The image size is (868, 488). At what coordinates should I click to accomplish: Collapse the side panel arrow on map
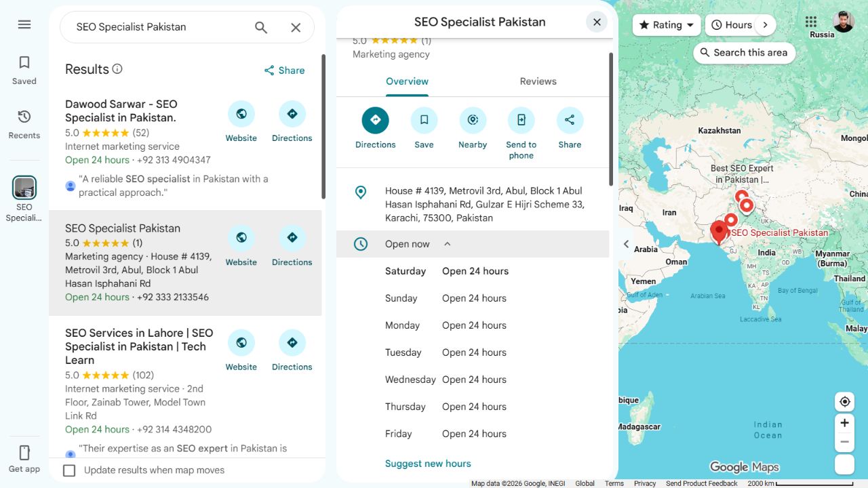point(626,244)
